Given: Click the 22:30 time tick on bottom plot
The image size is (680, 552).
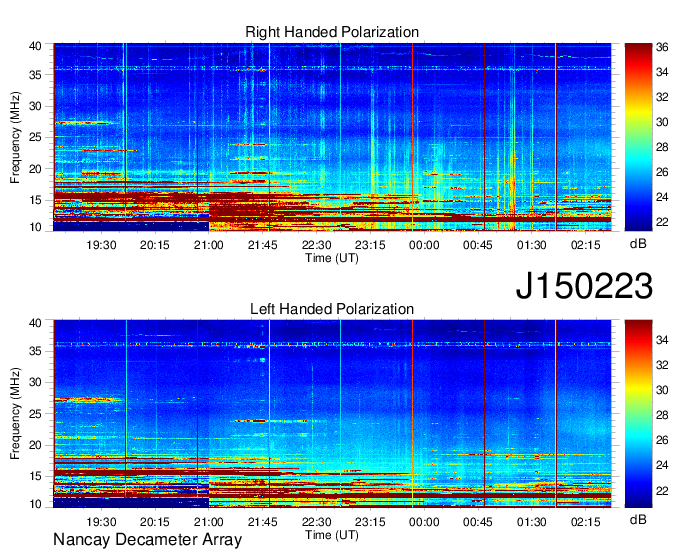Looking at the screenshot, I should tap(317, 522).
